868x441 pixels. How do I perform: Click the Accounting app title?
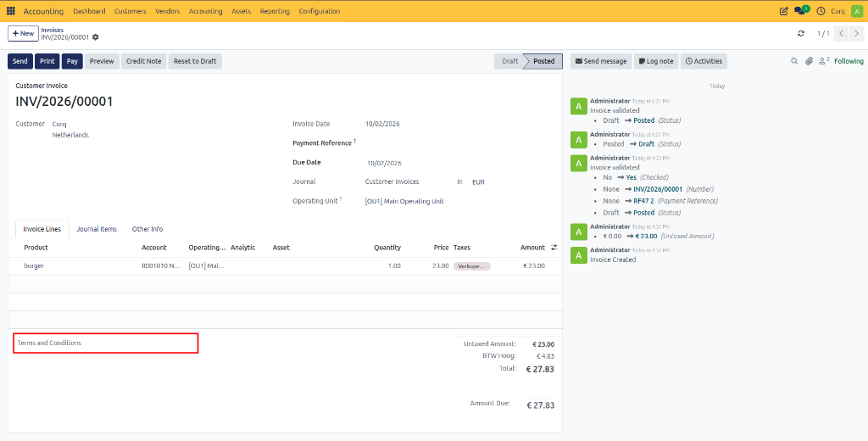point(43,11)
